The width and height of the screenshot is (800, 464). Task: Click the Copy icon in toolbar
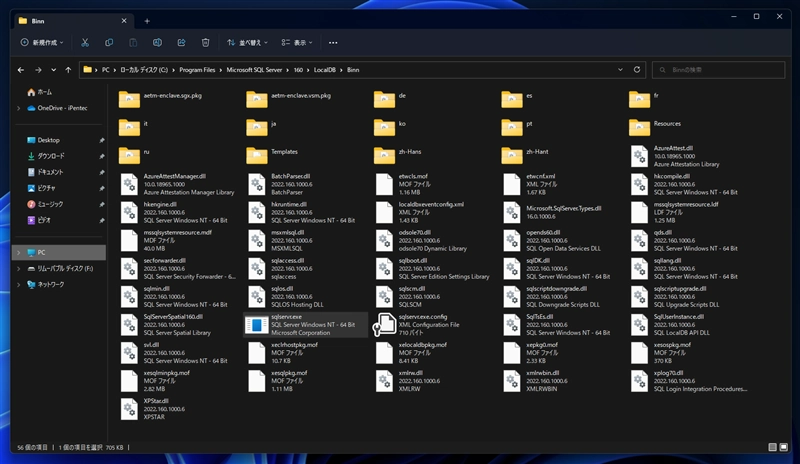(x=109, y=43)
